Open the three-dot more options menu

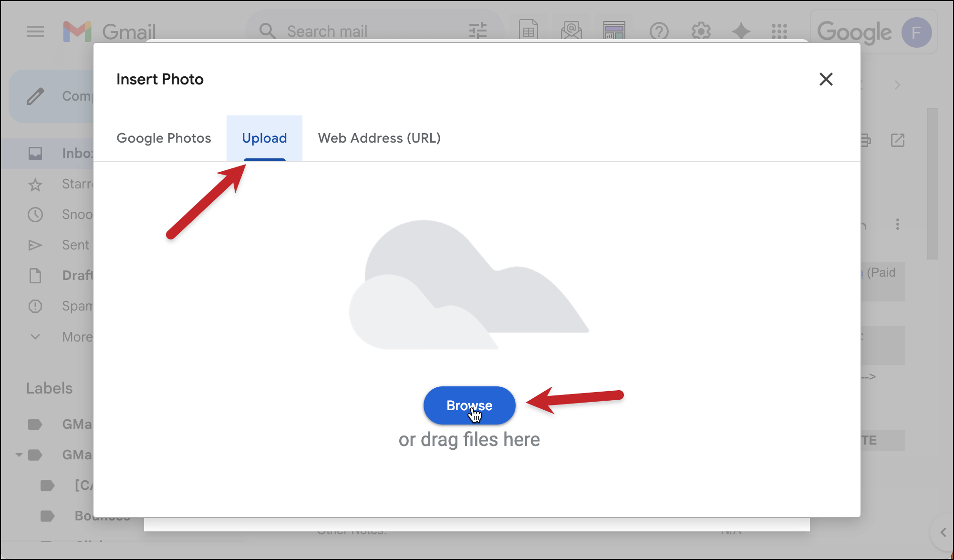(x=897, y=224)
